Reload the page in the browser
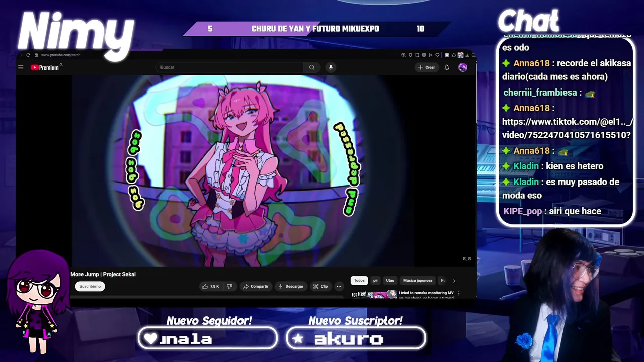This screenshot has width=644, height=362. pos(28,55)
